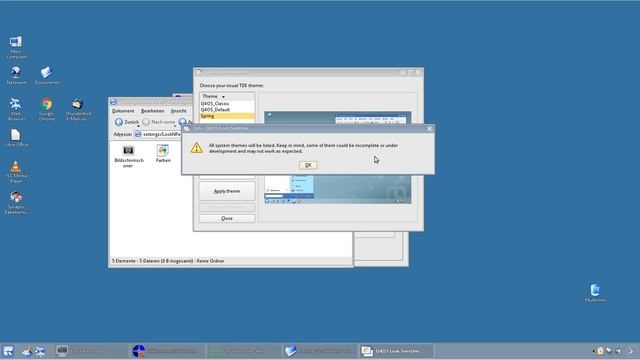Open Ansicht menu in file manager
Viewport: 640px width, 360px height.
click(x=178, y=111)
